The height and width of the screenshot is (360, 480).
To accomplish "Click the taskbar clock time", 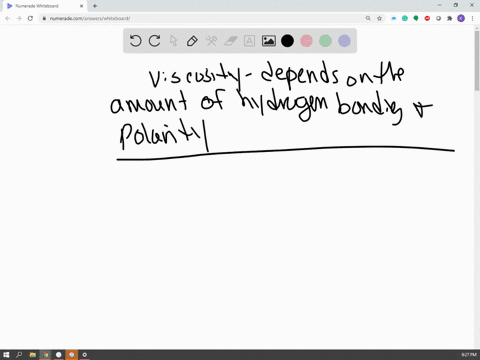I will click(469, 355).
